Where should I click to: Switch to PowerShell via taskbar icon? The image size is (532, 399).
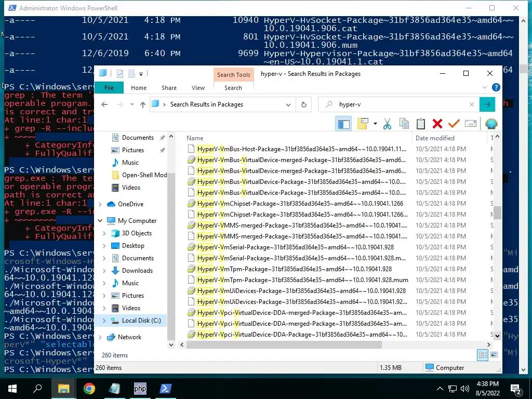tap(165, 389)
